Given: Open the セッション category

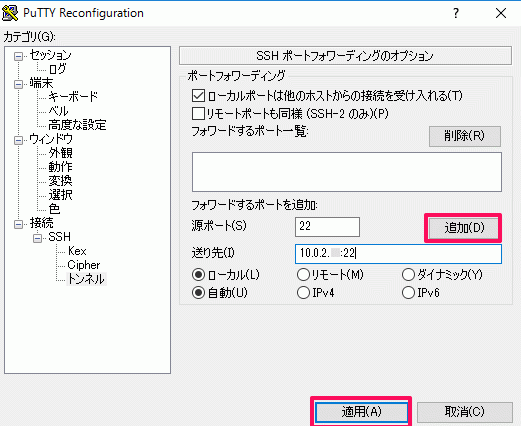Looking at the screenshot, I should point(50,55).
